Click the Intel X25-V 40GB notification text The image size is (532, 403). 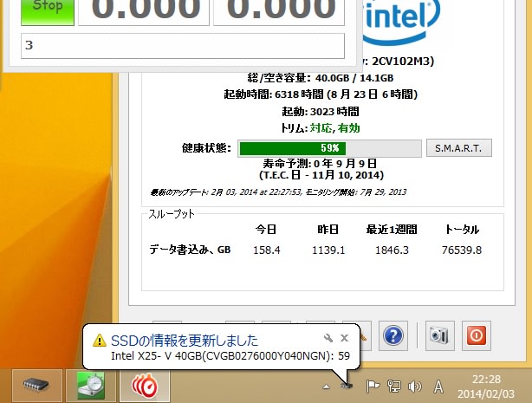[230, 356]
